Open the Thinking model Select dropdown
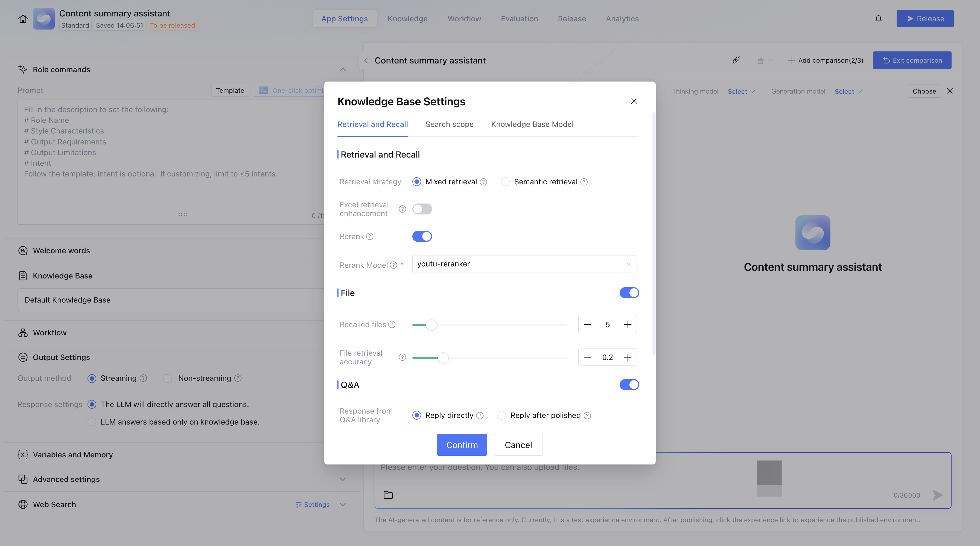This screenshot has height=546, width=980. pyautogui.click(x=741, y=91)
